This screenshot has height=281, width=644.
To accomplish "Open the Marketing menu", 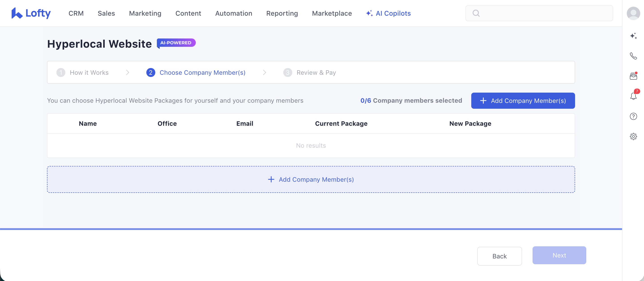I will pyautogui.click(x=145, y=13).
